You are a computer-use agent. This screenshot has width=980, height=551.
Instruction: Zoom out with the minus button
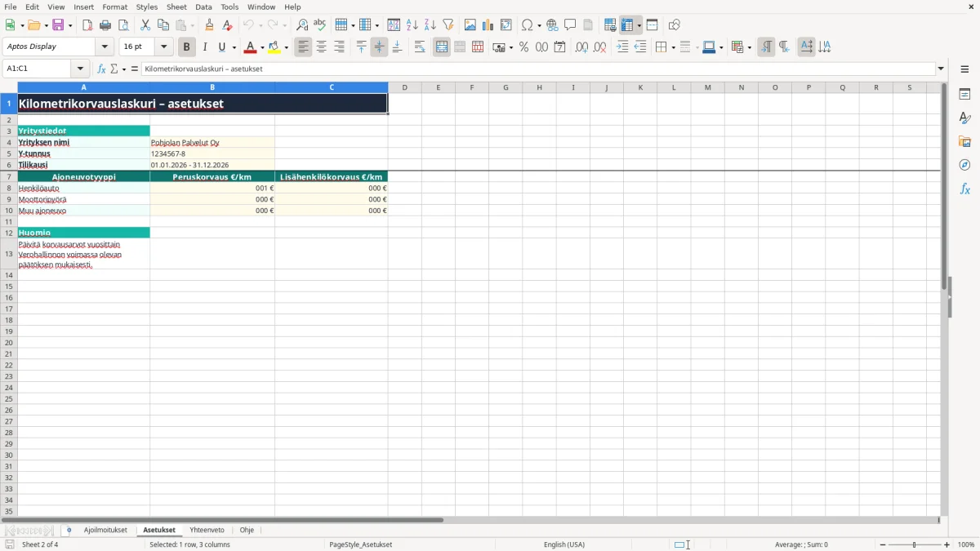pyautogui.click(x=883, y=544)
